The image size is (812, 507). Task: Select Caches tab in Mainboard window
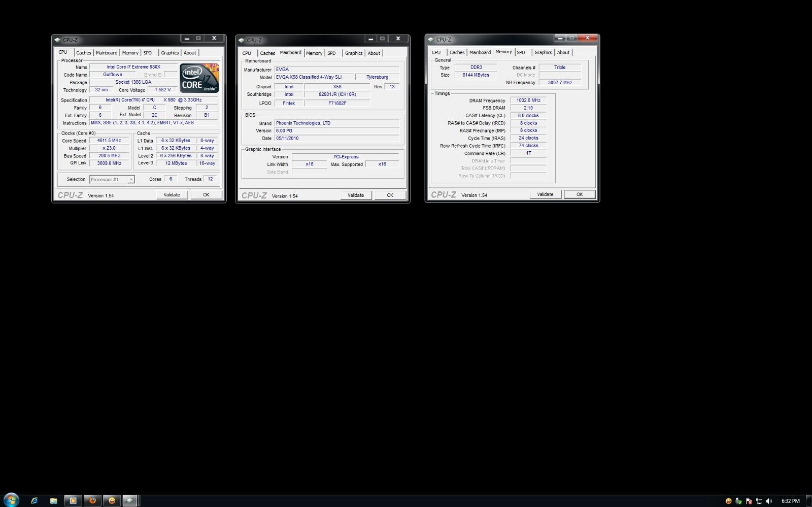tap(267, 53)
